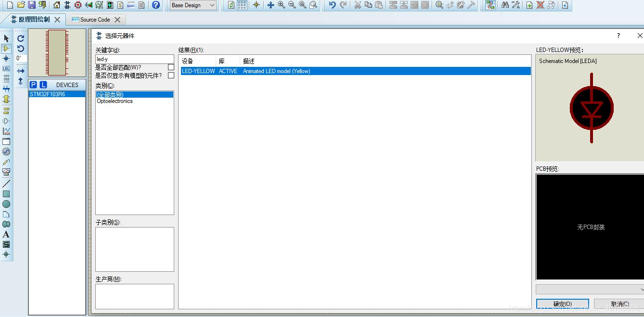Screen dimensions: 644x317
Task: Select the Component Mode tool
Action: point(6,48)
